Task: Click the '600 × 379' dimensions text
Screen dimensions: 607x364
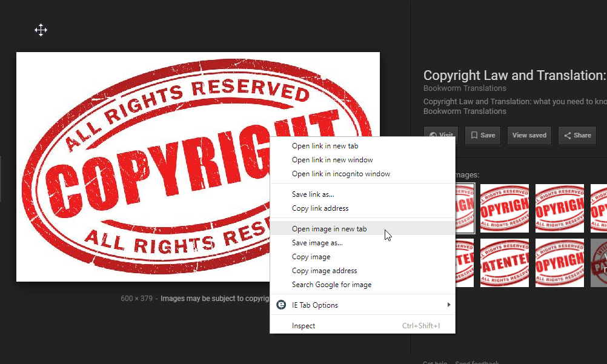Action: pos(137,299)
